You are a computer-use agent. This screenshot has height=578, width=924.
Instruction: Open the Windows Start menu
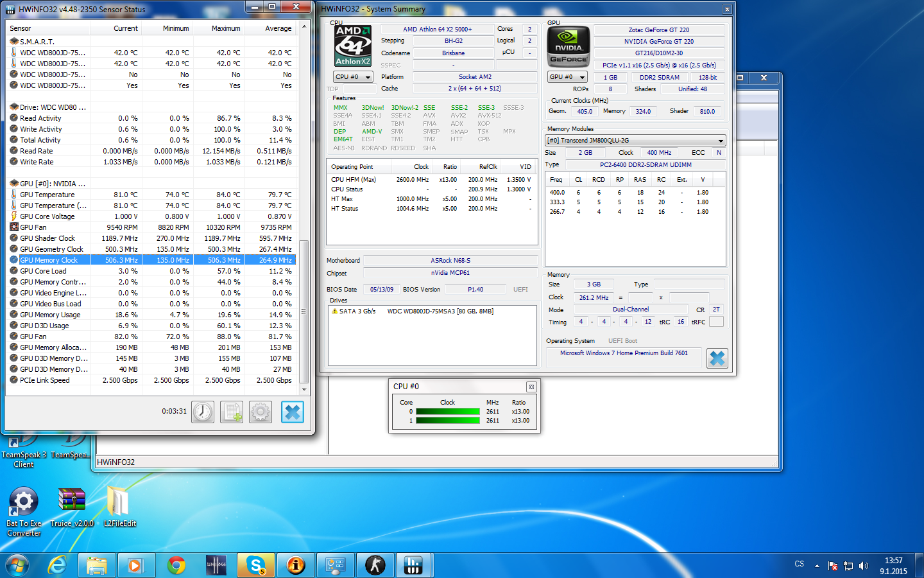(17, 565)
